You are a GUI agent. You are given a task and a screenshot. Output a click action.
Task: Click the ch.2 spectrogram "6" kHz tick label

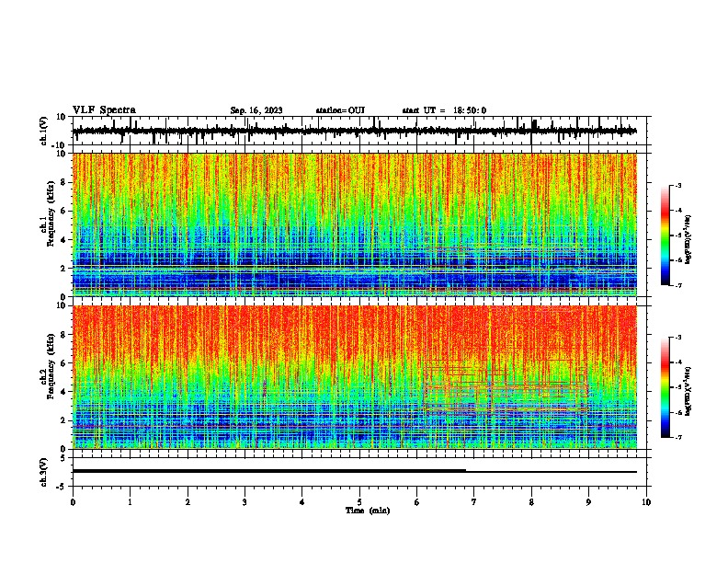click(63, 362)
